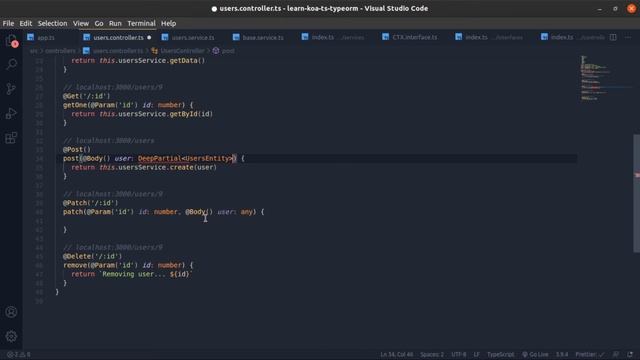Switch to the index.ts services tab
Viewport: 640px width, 360px height.
tap(337, 38)
